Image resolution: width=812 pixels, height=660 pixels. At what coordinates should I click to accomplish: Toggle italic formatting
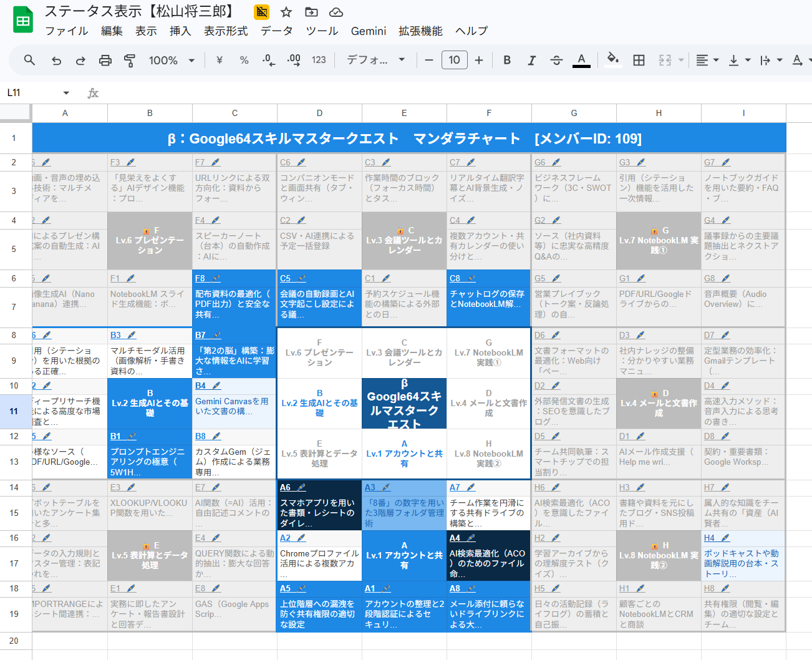(531, 60)
